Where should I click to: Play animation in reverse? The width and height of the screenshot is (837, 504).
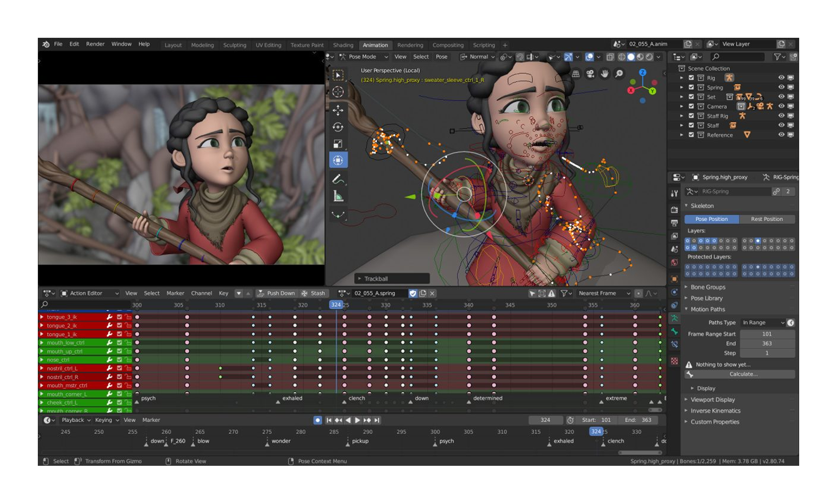click(x=348, y=420)
